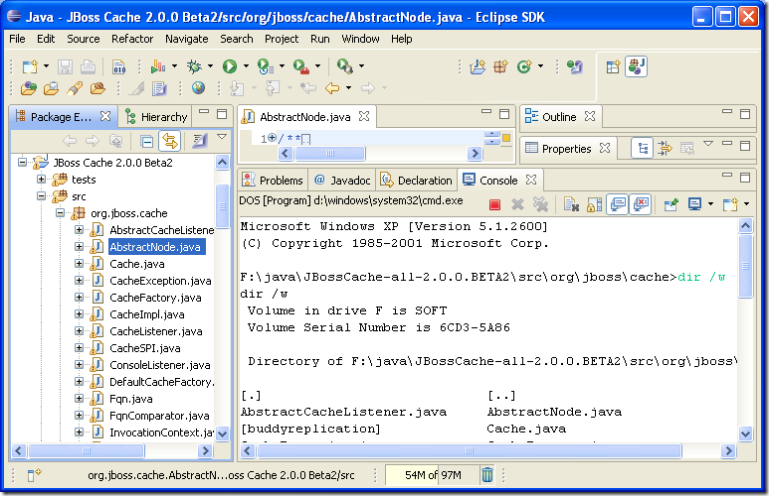The image size is (769, 496).
Task: Select CacheImpl.java in the package tree
Action: 147,314
